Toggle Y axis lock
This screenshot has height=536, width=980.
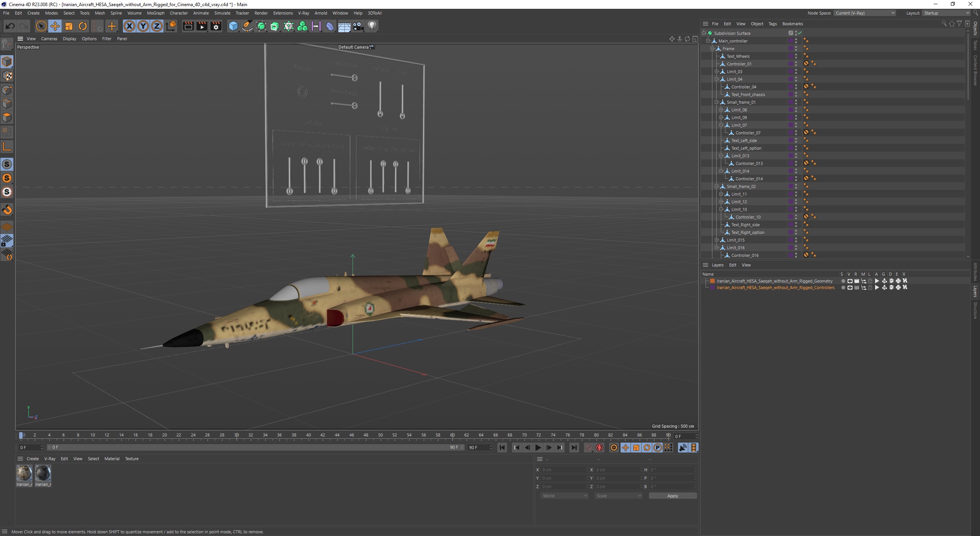(x=143, y=26)
